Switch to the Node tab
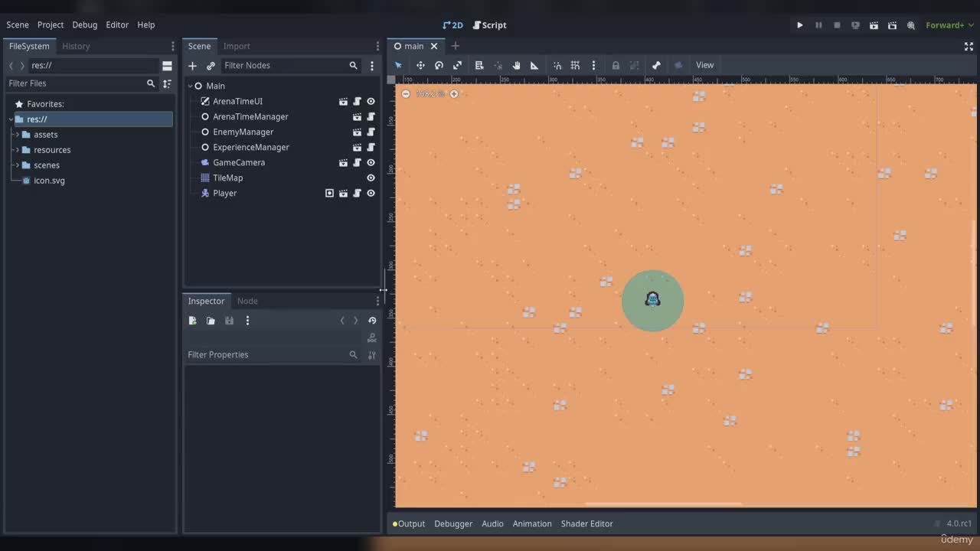The image size is (980, 551). pyautogui.click(x=247, y=301)
